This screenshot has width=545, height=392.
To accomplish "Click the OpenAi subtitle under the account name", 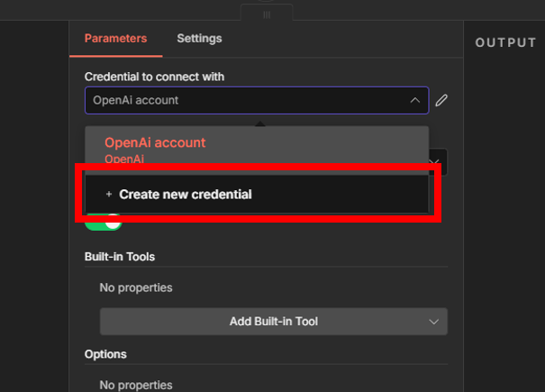I will [x=124, y=159].
